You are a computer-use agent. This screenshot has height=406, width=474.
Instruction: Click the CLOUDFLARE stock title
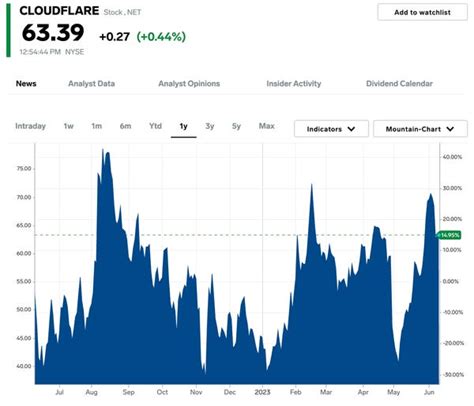(59, 11)
